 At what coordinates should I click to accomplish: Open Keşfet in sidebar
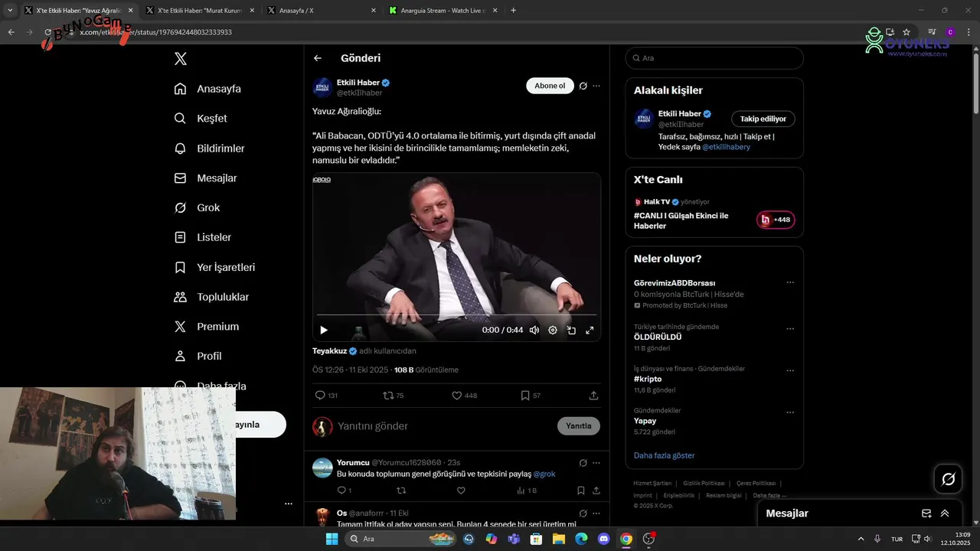click(201, 119)
